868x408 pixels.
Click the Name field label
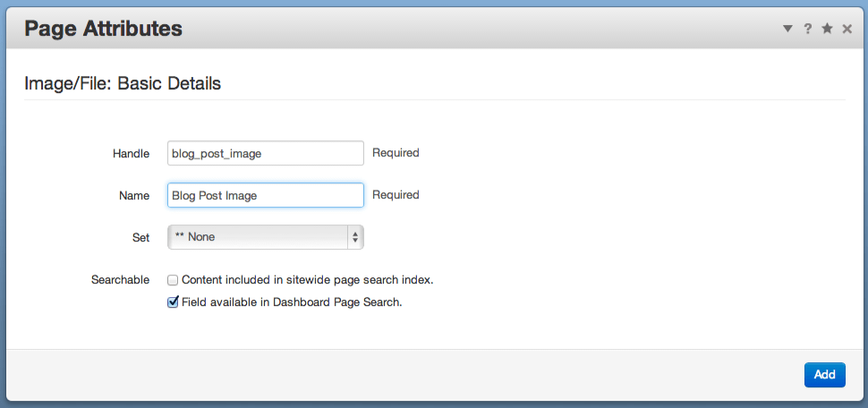134,196
